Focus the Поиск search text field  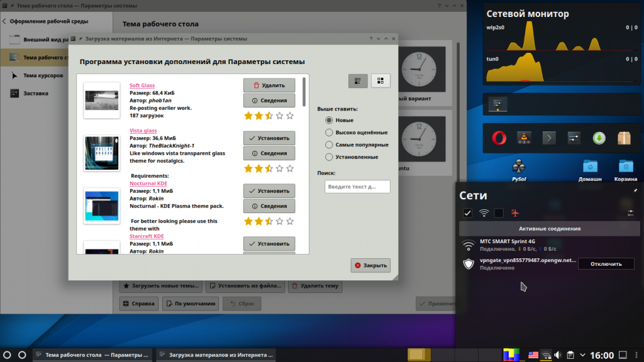coord(357,187)
